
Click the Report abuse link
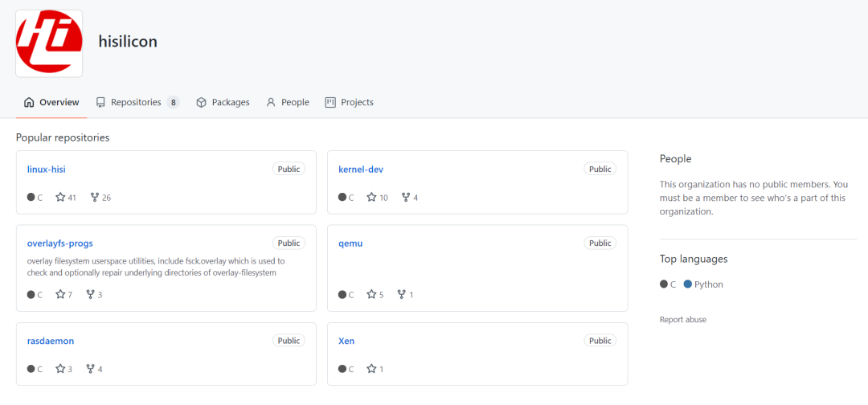pyautogui.click(x=683, y=320)
